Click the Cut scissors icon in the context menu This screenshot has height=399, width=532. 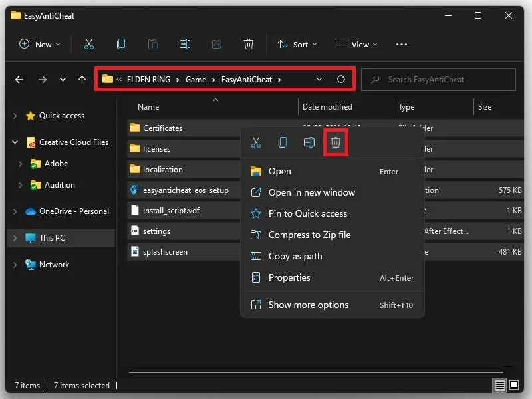pos(256,142)
